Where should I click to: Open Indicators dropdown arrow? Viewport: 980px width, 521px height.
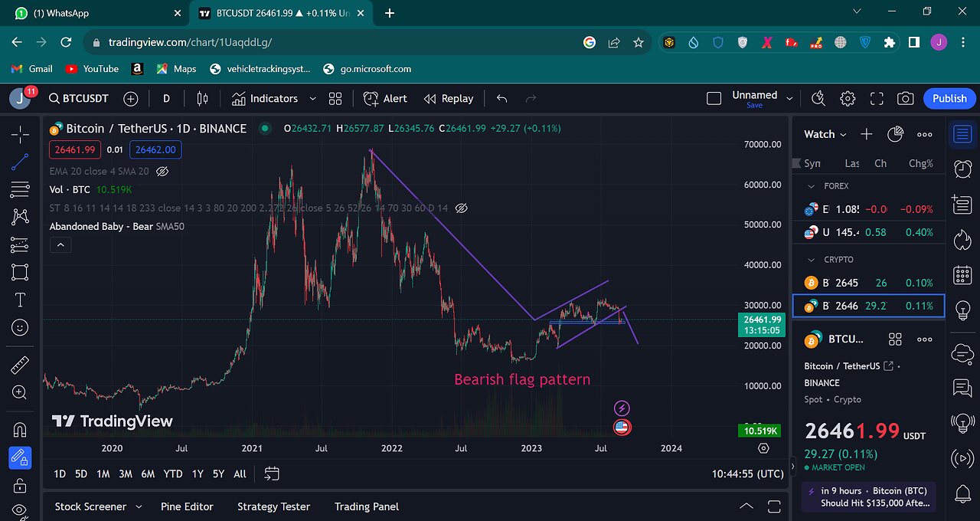tap(312, 99)
